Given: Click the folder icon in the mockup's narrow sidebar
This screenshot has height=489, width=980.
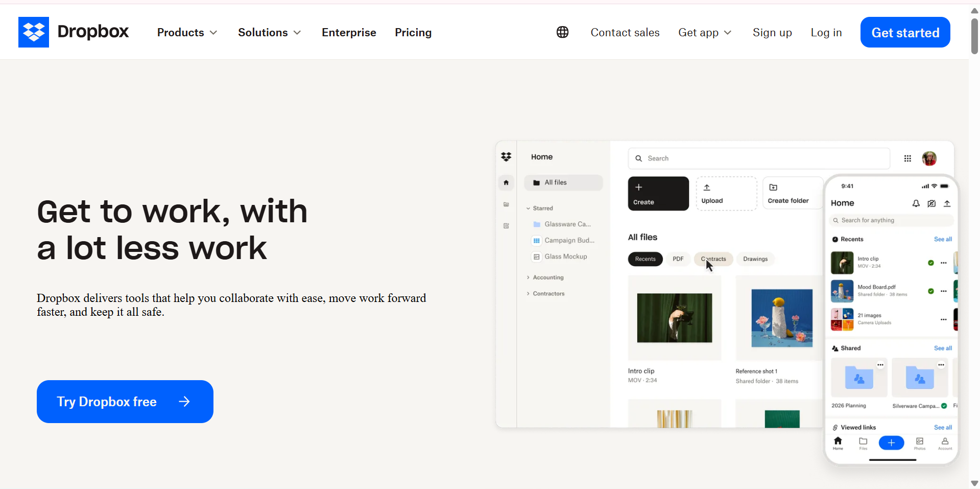Looking at the screenshot, I should click(x=506, y=204).
